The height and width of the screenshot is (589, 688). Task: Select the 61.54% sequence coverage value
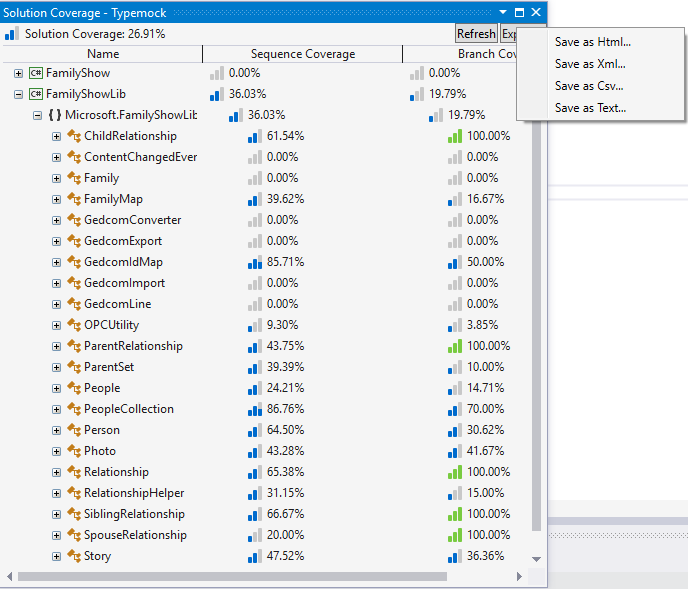(286, 136)
